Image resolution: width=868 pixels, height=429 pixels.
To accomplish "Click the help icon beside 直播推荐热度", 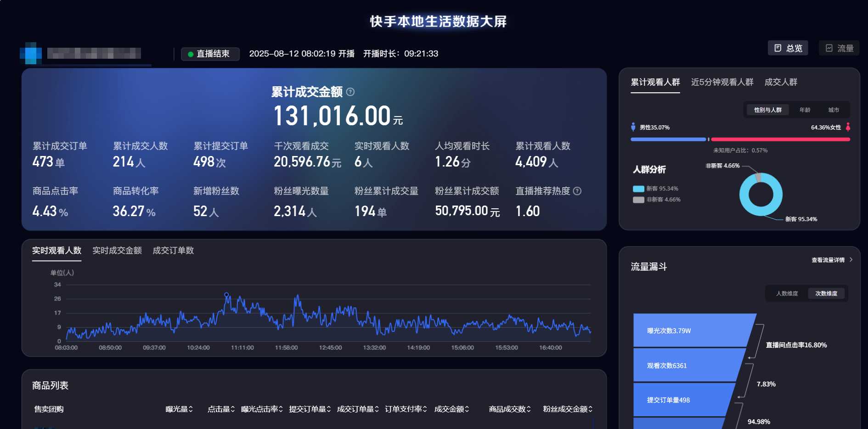I will (577, 191).
